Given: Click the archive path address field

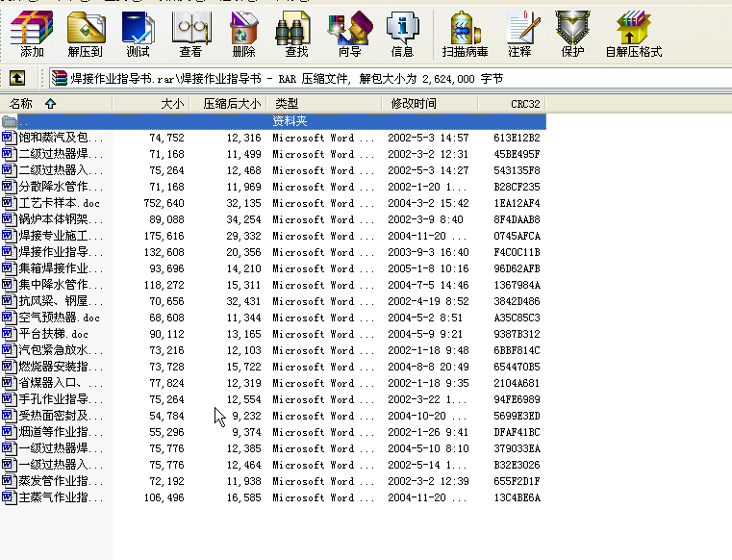Looking at the screenshot, I should coord(391,79).
